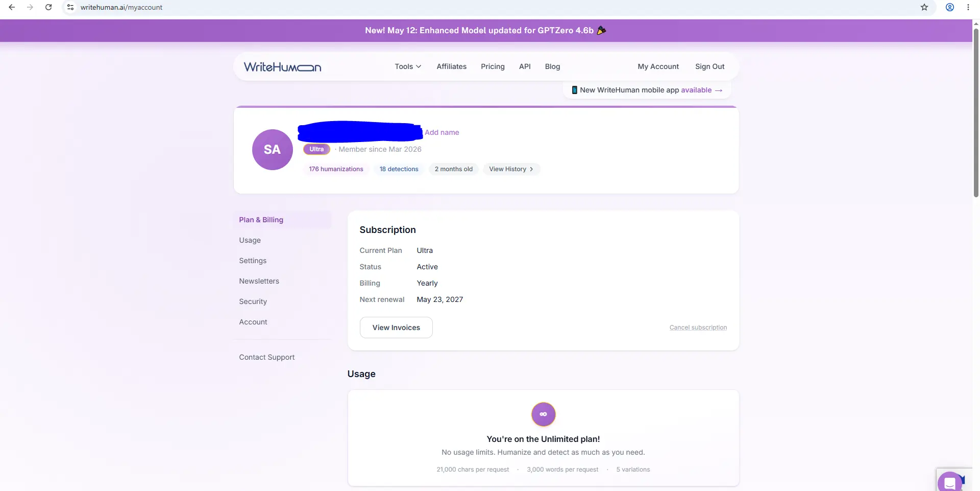Open the Account sidebar tab
The width and height of the screenshot is (980, 491).
pyautogui.click(x=283, y=322)
